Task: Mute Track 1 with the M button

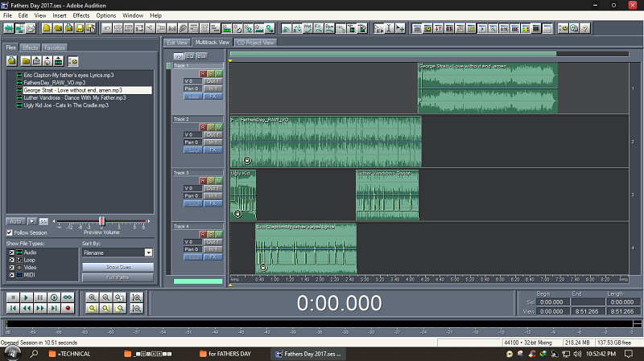Action: coord(219,73)
